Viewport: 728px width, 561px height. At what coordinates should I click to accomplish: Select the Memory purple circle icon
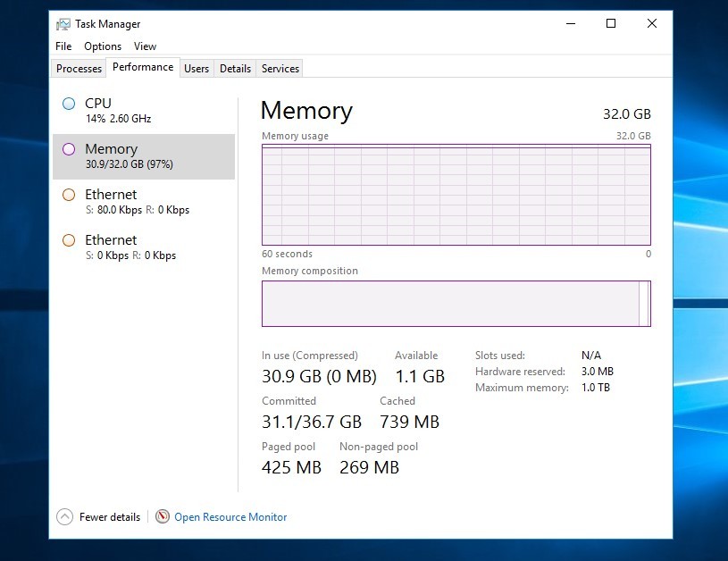69,149
